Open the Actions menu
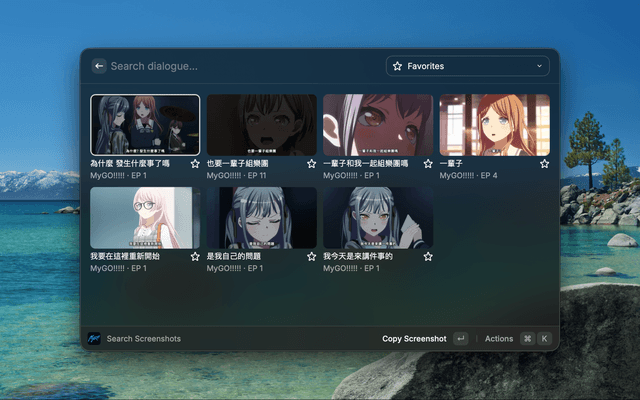 499,339
